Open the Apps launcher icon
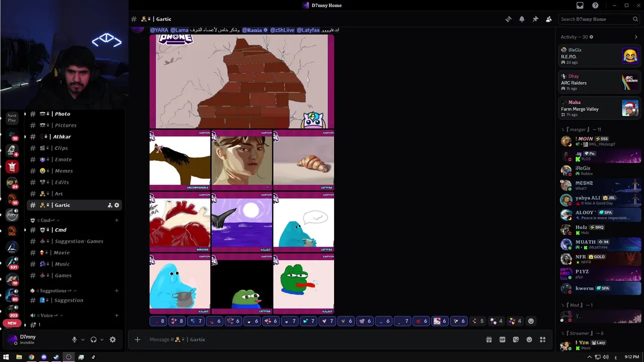Screen dimensions: 644x362 pyautogui.click(x=542, y=339)
